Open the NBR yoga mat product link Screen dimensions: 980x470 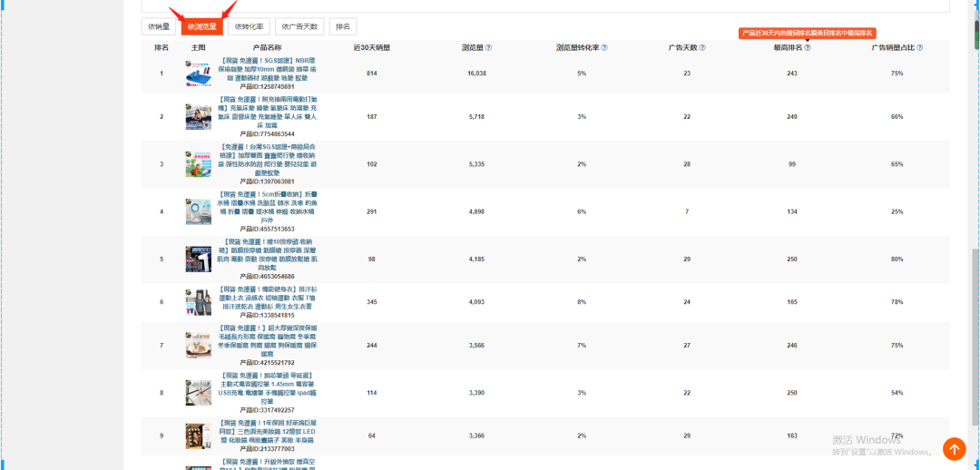pos(268,69)
